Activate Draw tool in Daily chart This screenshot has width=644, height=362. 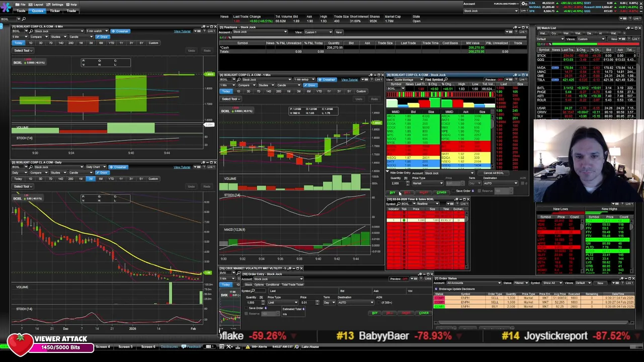(x=103, y=172)
